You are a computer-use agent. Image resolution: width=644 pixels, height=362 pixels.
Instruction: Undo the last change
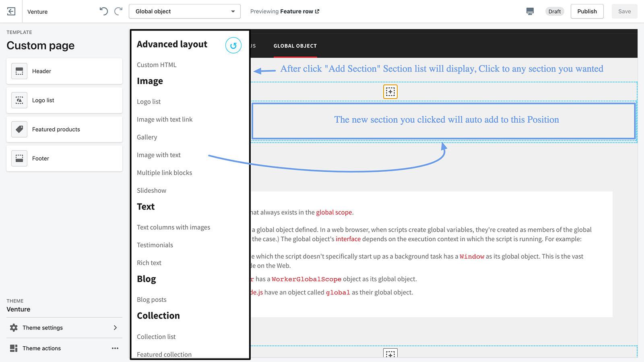(x=104, y=11)
